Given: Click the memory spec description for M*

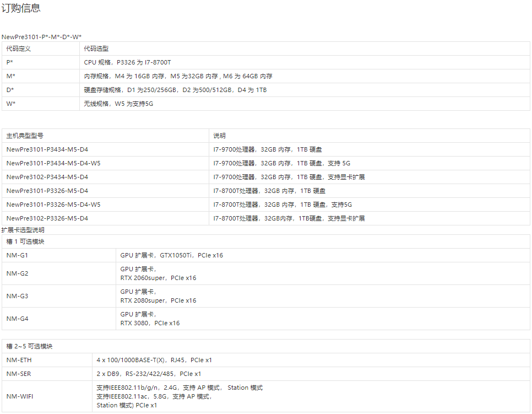Looking at the screenshot, I should (178, 76).
